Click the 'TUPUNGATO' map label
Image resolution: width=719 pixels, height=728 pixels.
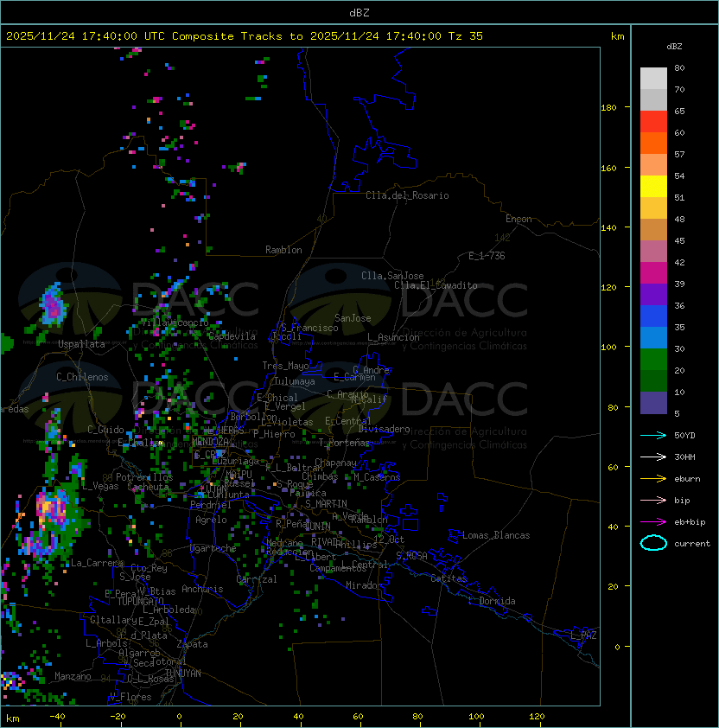[x=140, y=601]
